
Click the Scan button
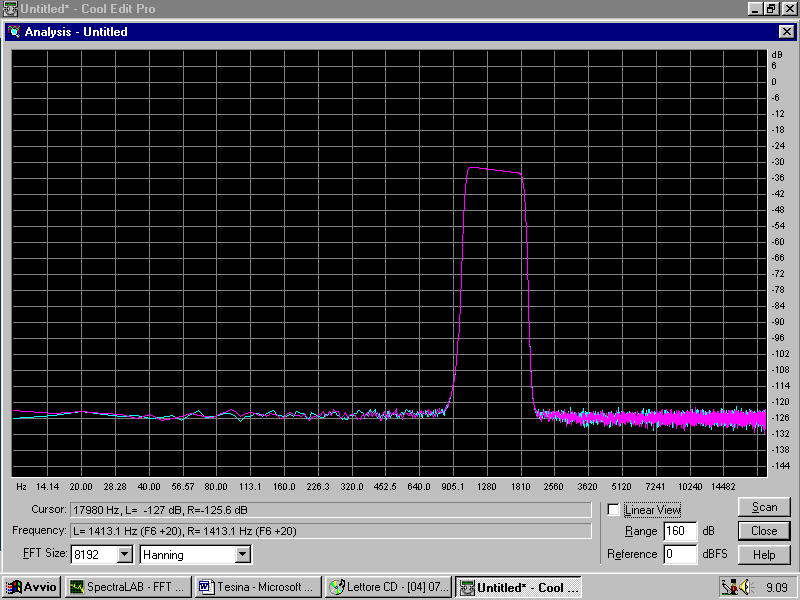pyautogui.click(x=764, y=507)
